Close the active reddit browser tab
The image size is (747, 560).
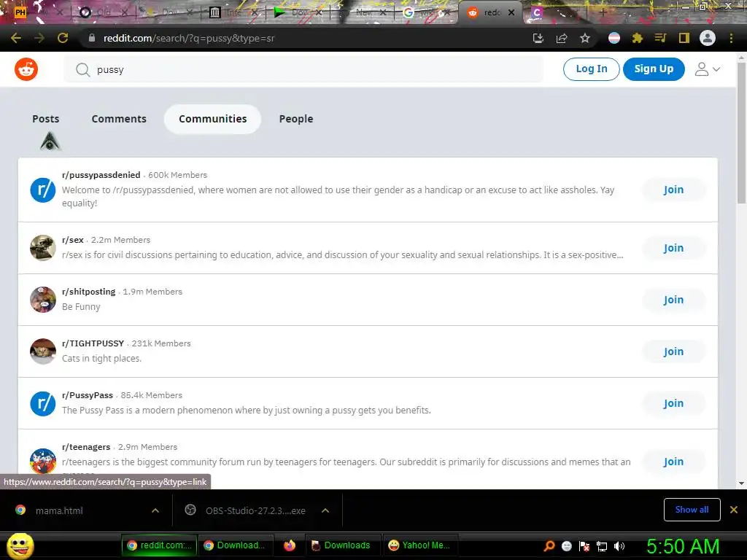pyautogui.click(x=511, y=12)
